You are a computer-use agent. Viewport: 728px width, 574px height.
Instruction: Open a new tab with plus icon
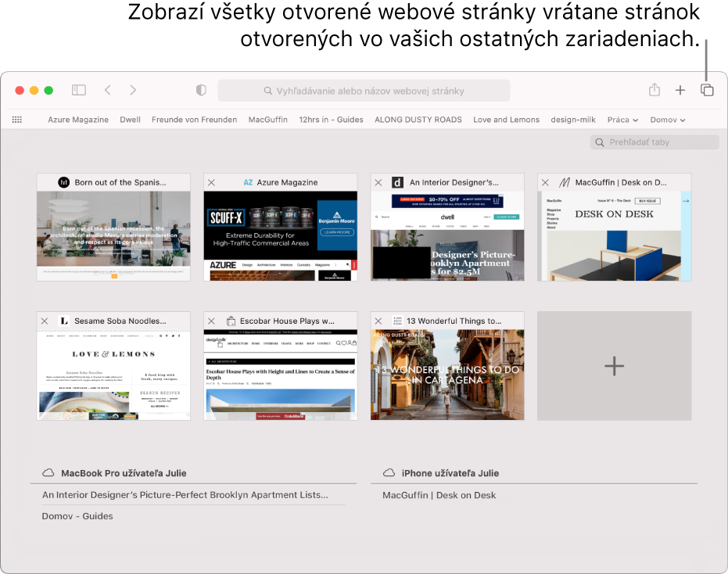point(680,90)
